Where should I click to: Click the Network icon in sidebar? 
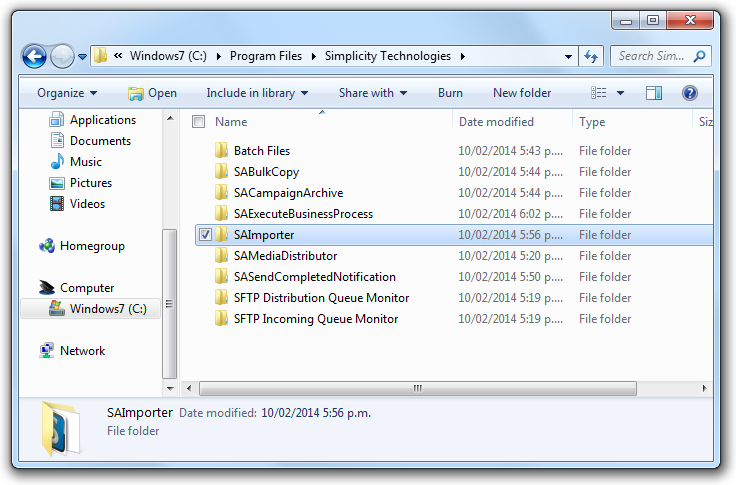[x=46, y=350]
